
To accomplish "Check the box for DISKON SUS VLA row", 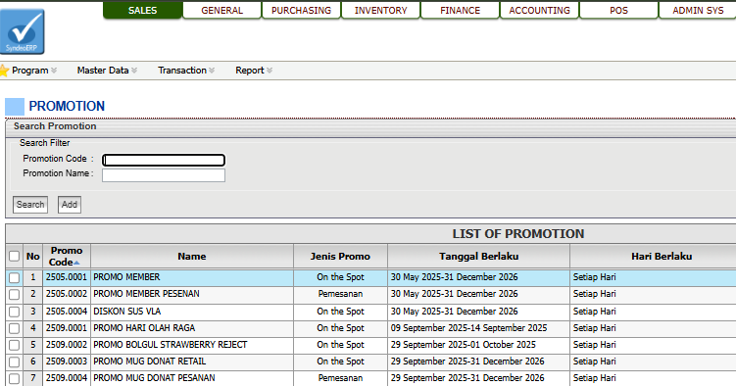I will click(x=15, y=312).
